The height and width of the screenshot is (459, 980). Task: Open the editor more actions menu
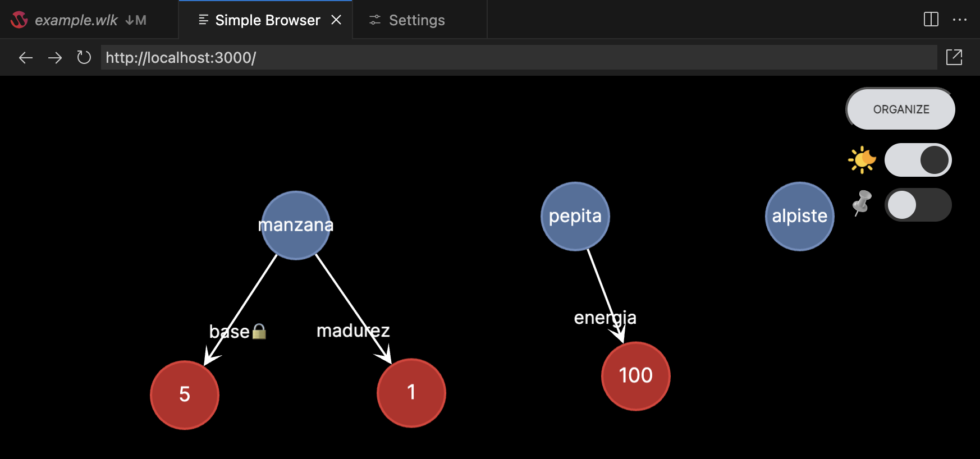[x=960, y=20]
